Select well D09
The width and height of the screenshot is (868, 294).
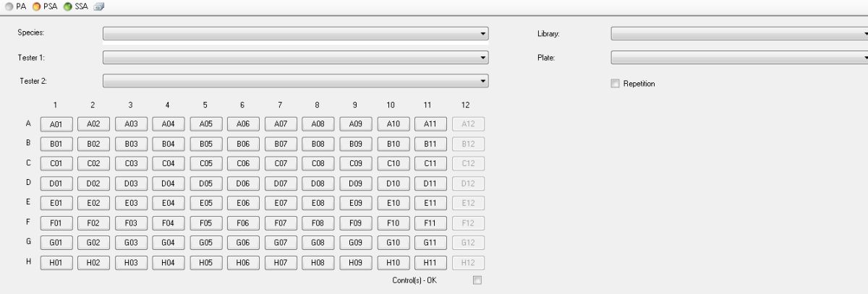[356, 183]
